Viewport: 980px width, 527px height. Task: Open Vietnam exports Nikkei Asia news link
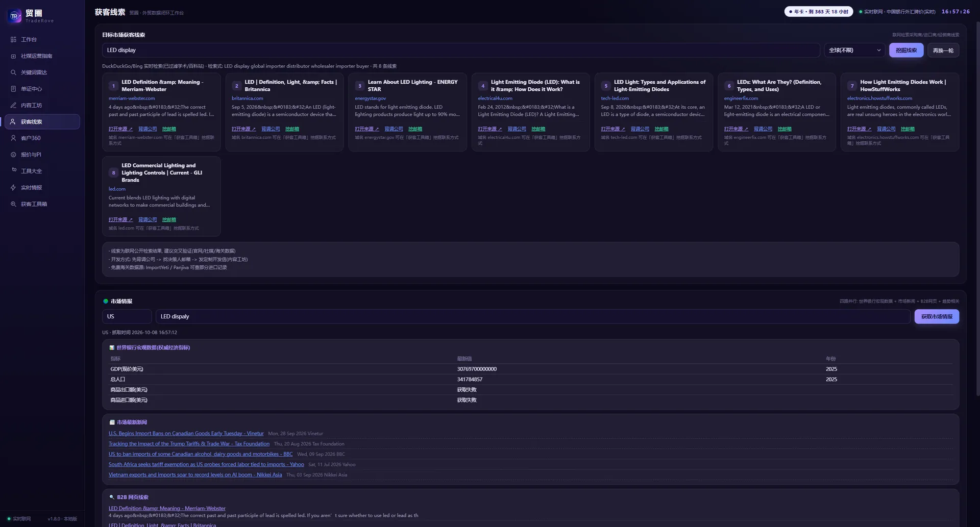[x=195, y=474]
